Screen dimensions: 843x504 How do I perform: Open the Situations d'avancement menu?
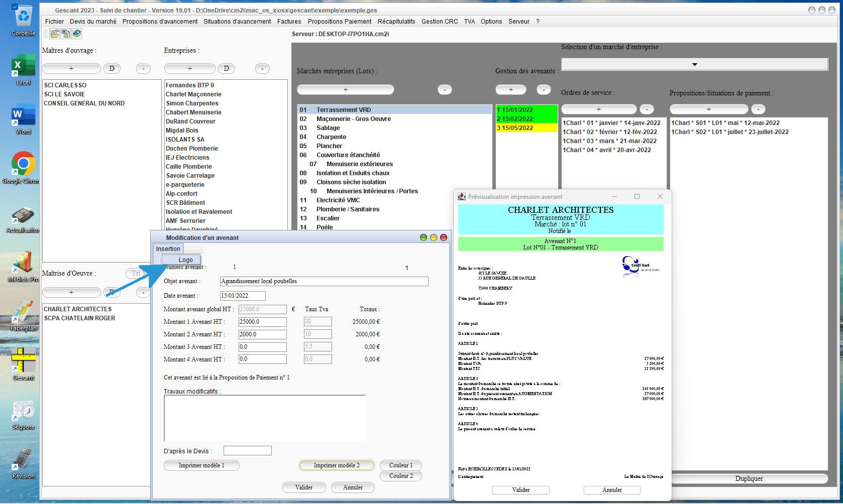pyautogui.click(x=237, y=22)
